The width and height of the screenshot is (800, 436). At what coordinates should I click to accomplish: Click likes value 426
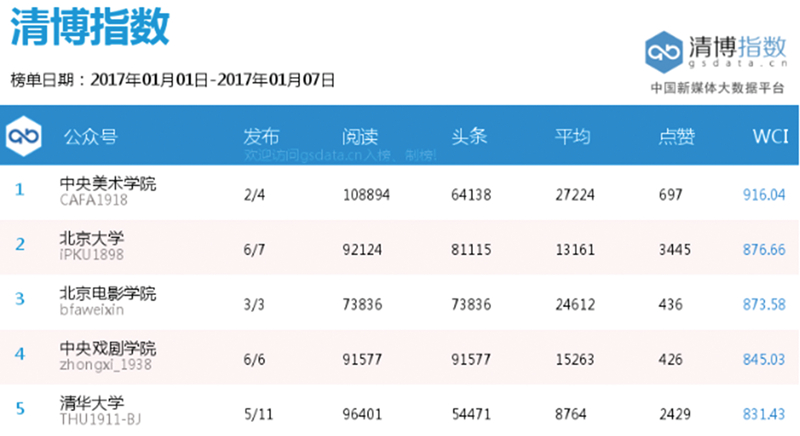point(670,360)
